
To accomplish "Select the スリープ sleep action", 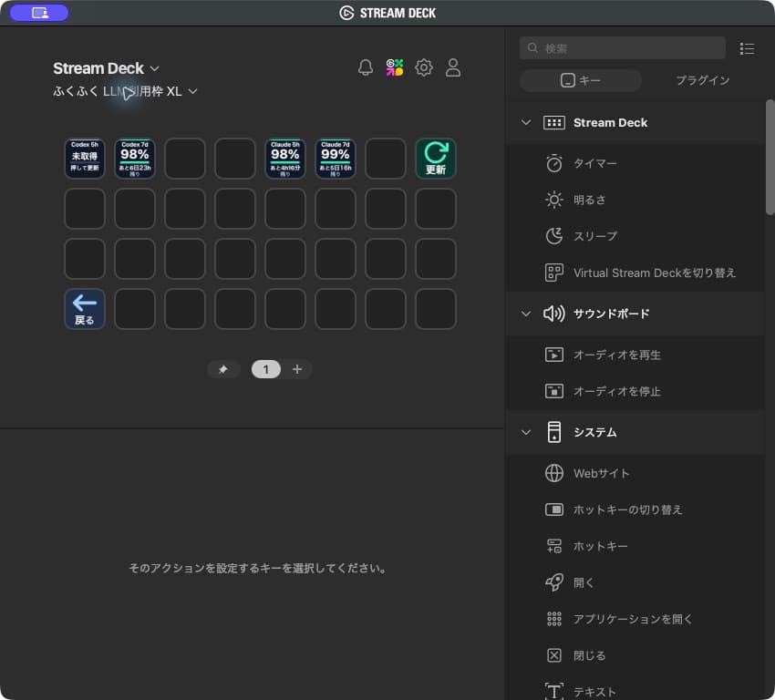I will point(635,236).
